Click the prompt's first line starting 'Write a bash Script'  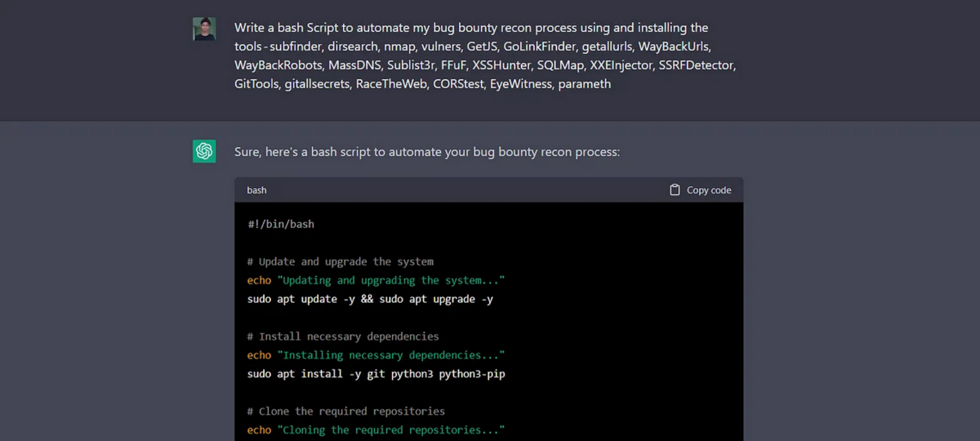tap(471, 28)
